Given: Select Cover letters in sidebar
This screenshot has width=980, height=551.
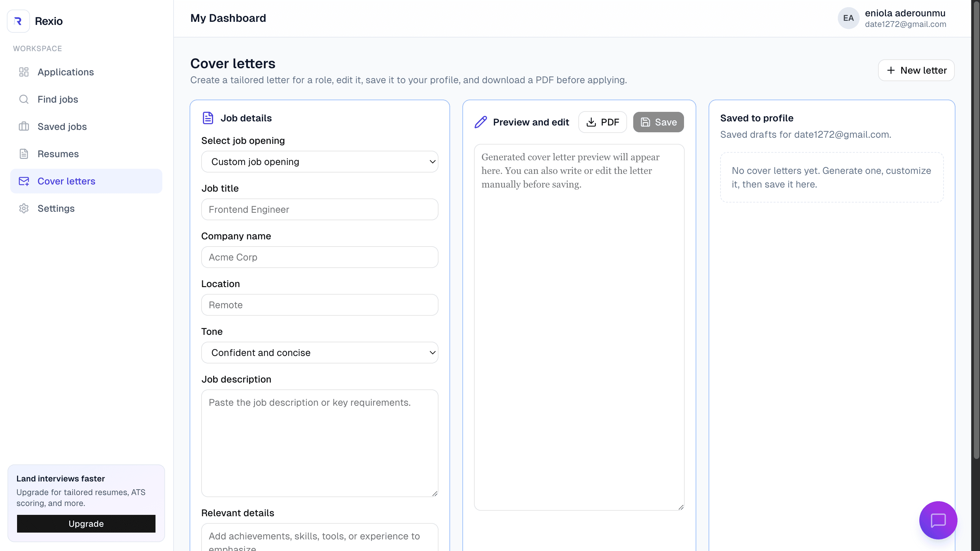Looking at the screenshot, I should point(86,181).
